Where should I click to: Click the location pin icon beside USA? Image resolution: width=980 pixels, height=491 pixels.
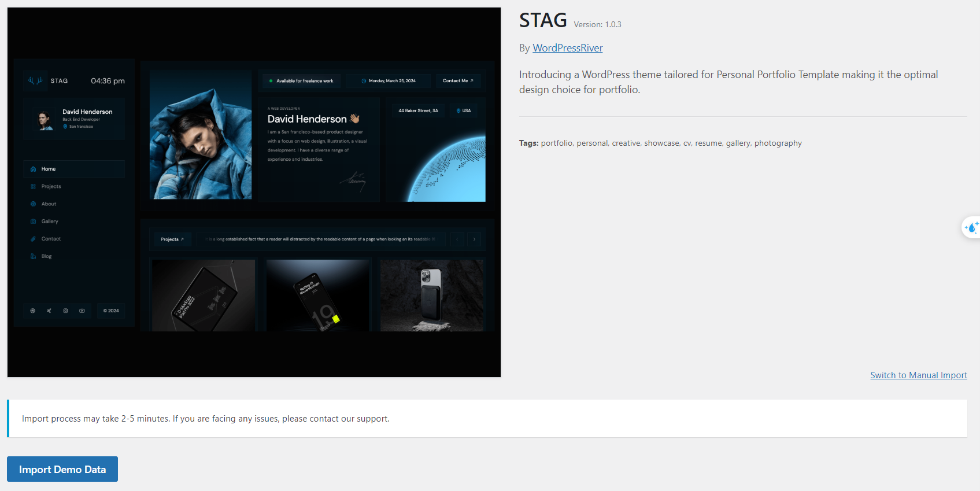pos(458,110)
